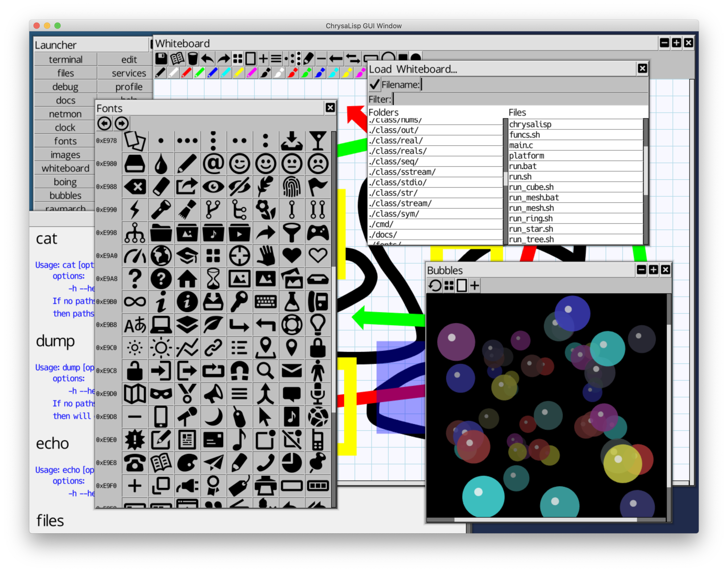Viewport: 728px width, 572px height.
Task: Launch the terminal app from Launcher
Action: pyautogui.click(x=66, y=60)
